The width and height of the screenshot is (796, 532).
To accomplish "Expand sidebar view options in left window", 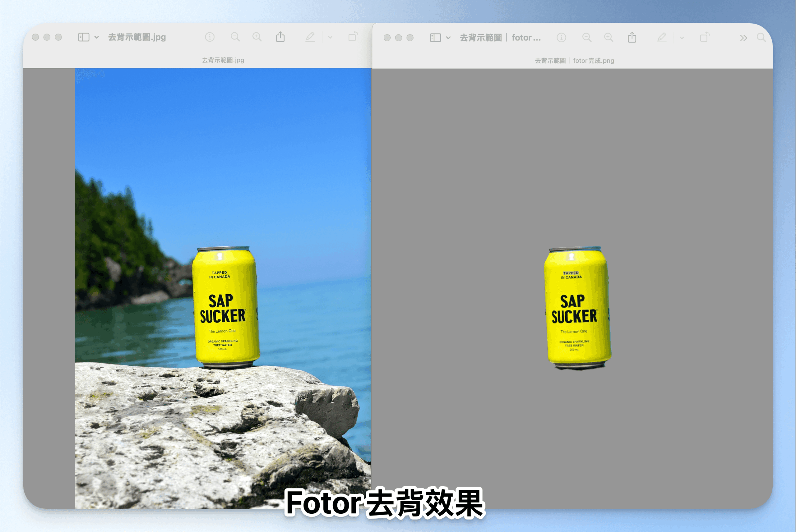I will click(97, 37).
